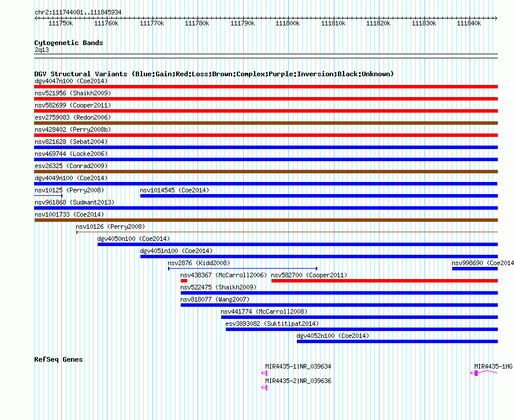514x420 pixels.
Task: Select the nsv521956 red loss bar
Action: click(266, 99)
